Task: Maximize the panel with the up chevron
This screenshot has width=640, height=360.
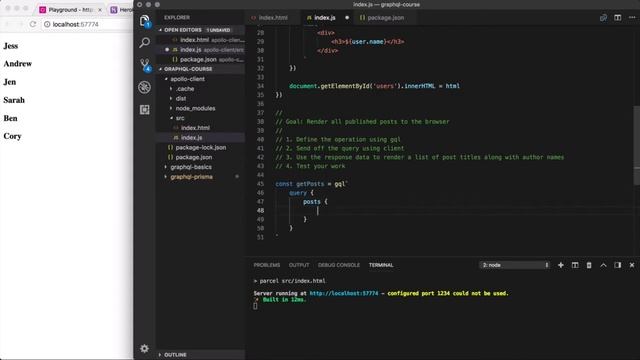Action: [603, 265]
